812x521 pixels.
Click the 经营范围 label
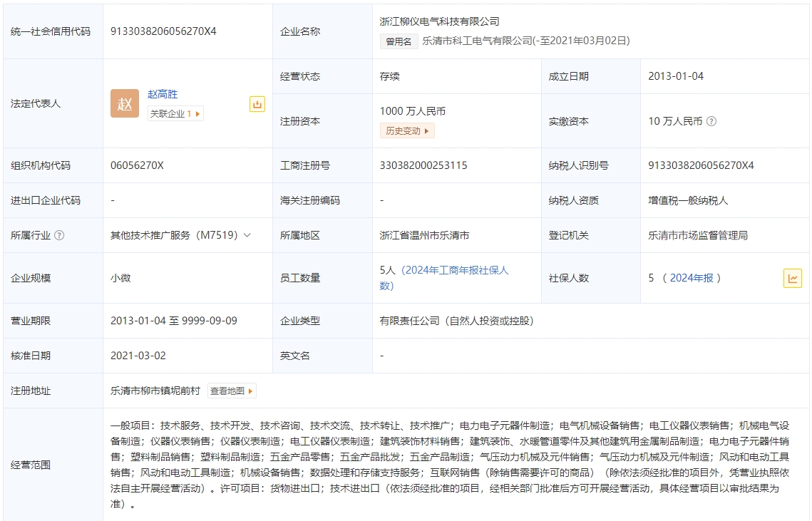(x=30, y=465)
